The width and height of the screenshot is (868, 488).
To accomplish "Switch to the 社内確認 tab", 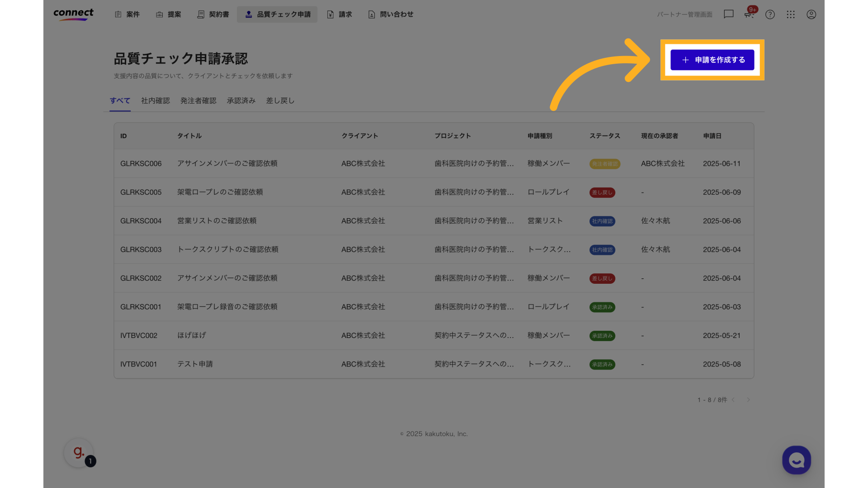I will click(x=155, y=101).
